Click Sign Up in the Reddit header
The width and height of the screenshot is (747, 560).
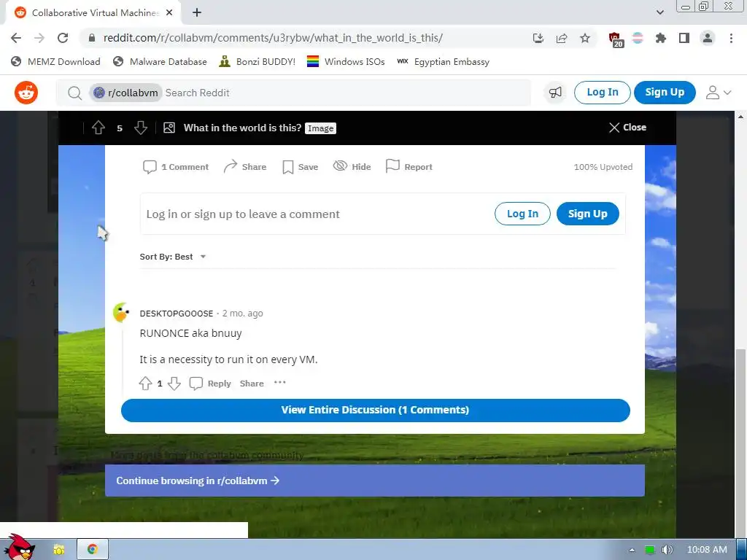(665, 93)
